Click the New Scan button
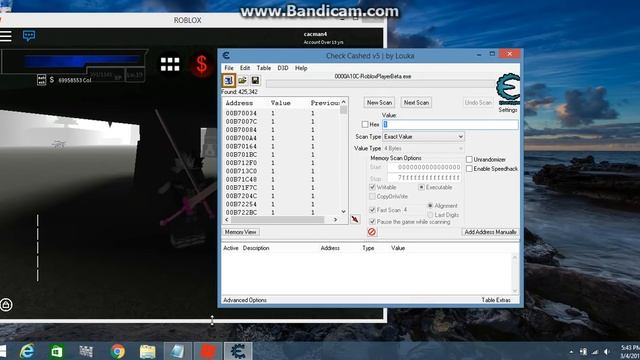 (x=379, y=102)
